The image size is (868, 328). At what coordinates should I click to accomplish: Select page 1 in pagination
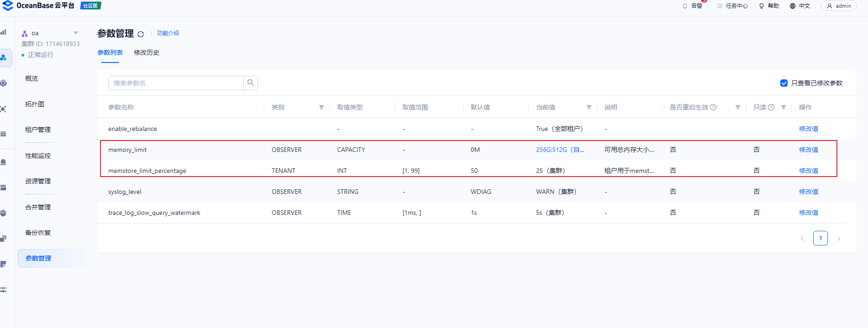821,238
